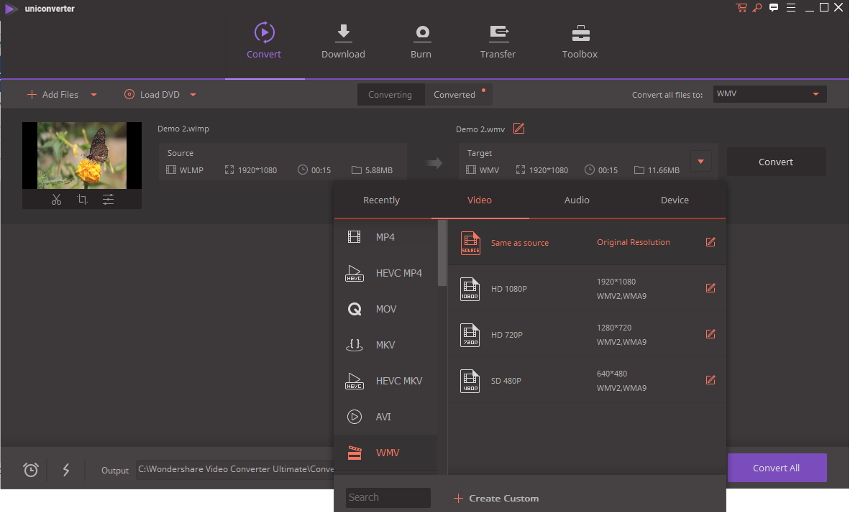
Task: Open the Transfer section
Action: (x=498, y=41)
